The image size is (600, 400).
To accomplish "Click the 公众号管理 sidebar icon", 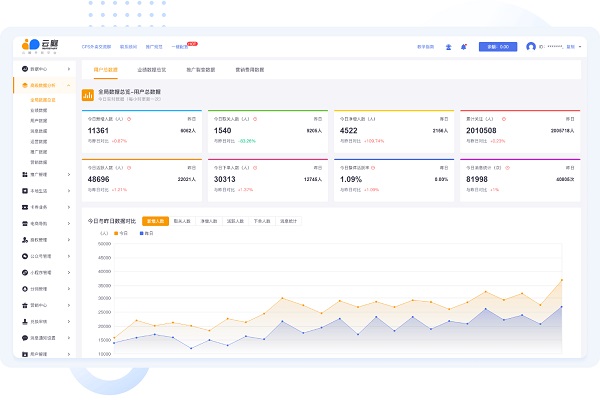I will [x=24, y=256].
